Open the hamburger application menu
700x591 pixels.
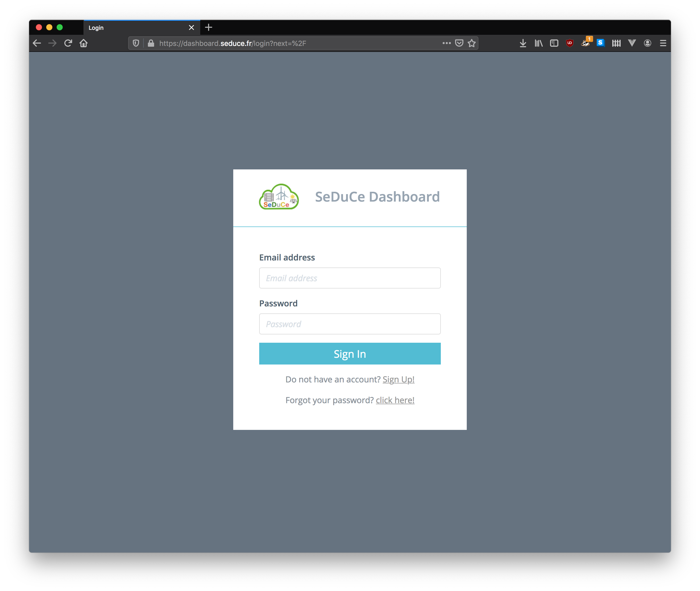(x=663, y=43)
